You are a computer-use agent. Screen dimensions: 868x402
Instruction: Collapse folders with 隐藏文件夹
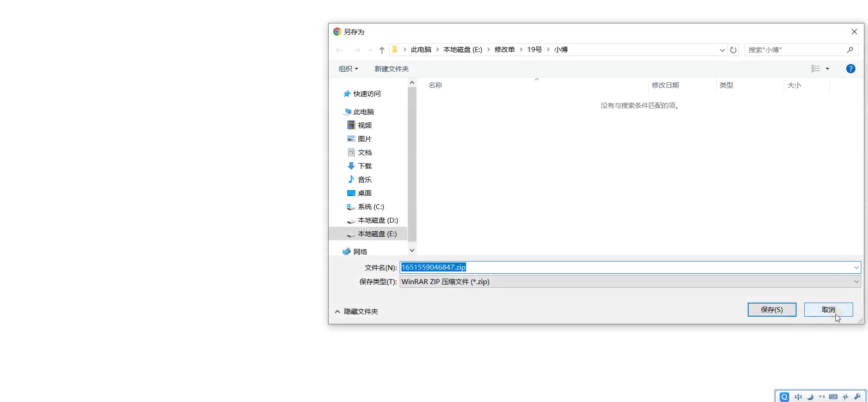coord(356,311)
